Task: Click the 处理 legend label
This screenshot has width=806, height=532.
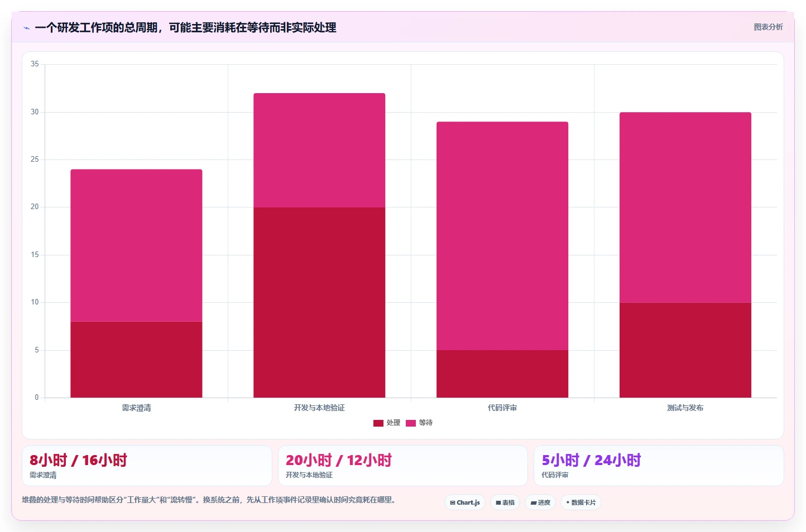Action: coord(394,423)
